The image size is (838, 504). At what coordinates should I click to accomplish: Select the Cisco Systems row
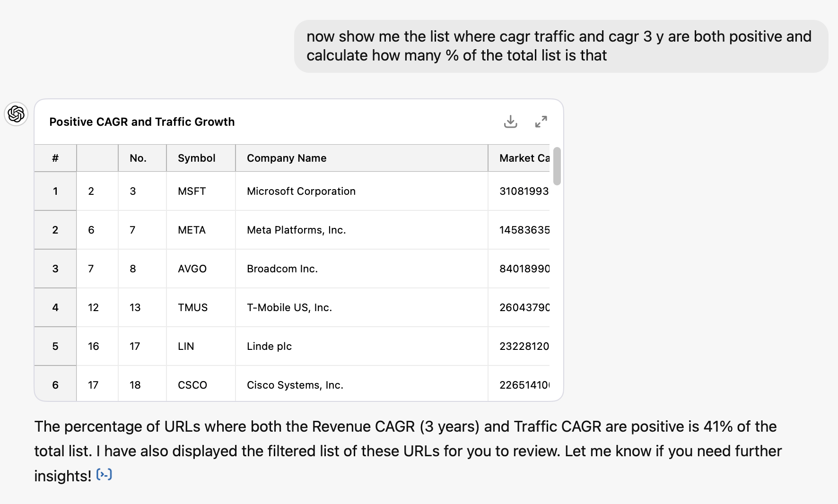point(295,384)
